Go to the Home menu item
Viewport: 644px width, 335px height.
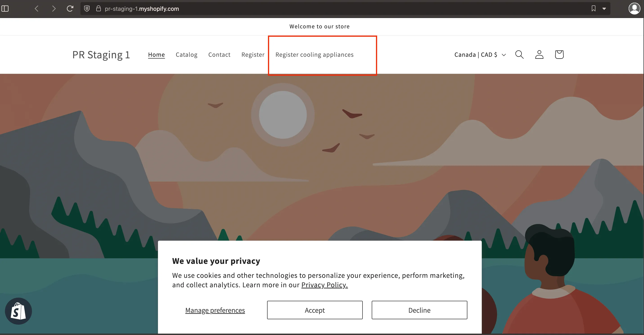coord(157,54)
